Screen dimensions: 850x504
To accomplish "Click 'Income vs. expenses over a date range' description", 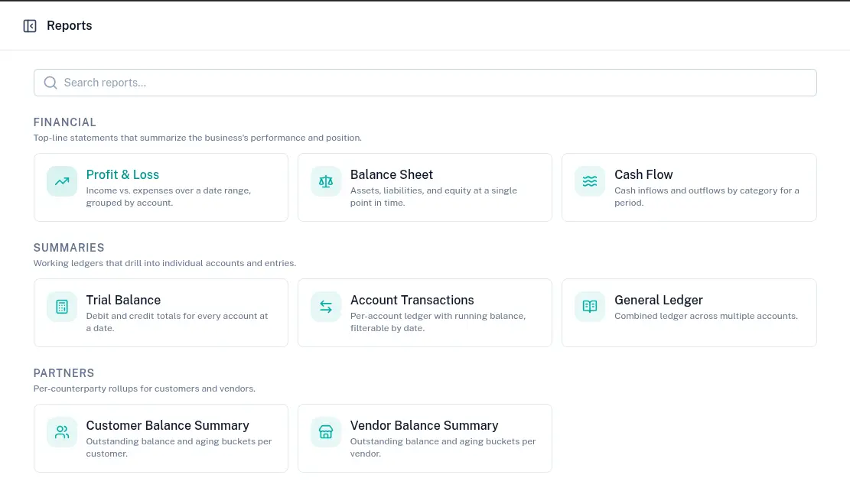I will [168, 197].
